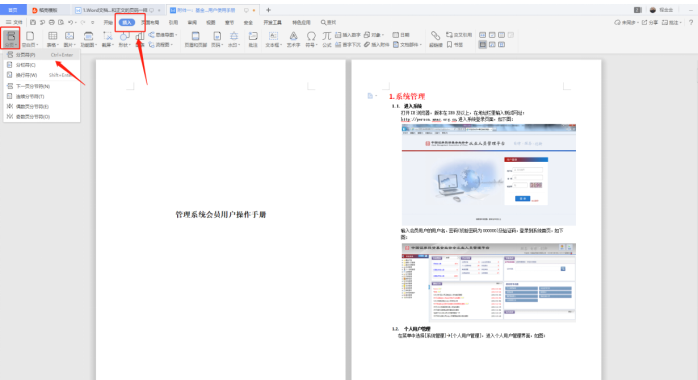Open the 分页 page break dropdown button
698x380 pixels.
tap(10, 39)
